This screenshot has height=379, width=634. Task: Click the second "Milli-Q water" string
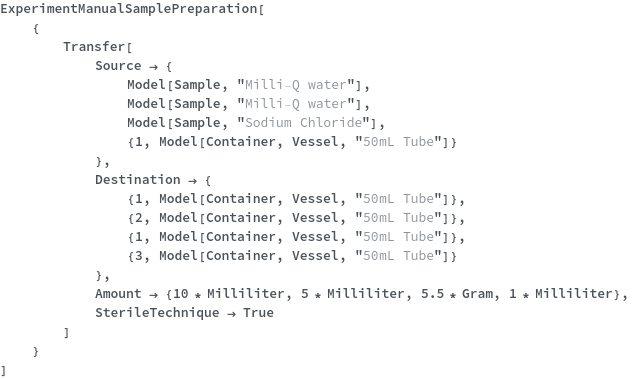(x=296, y=104)
